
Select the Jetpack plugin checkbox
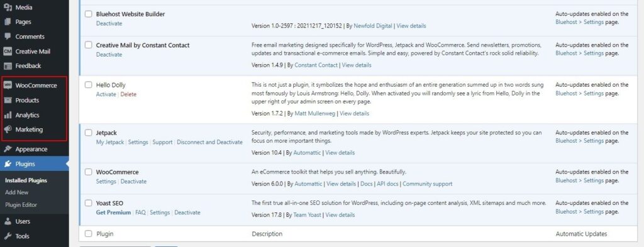tap(88, 133)
